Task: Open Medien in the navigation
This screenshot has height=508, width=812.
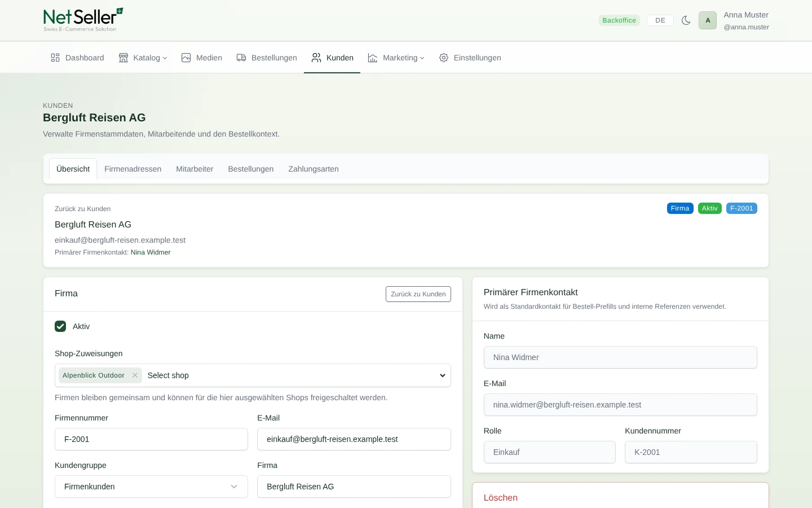Action: coord(202,58)
